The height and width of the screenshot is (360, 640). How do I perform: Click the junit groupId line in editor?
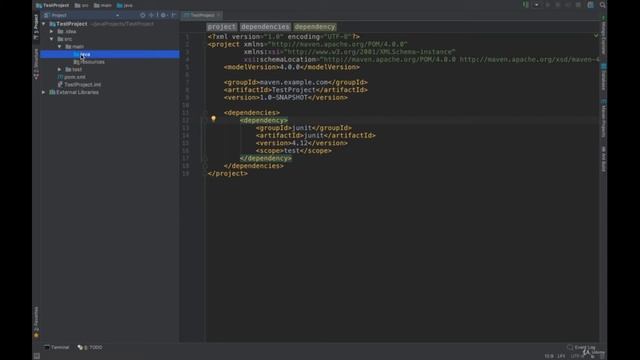coord(304,128)
